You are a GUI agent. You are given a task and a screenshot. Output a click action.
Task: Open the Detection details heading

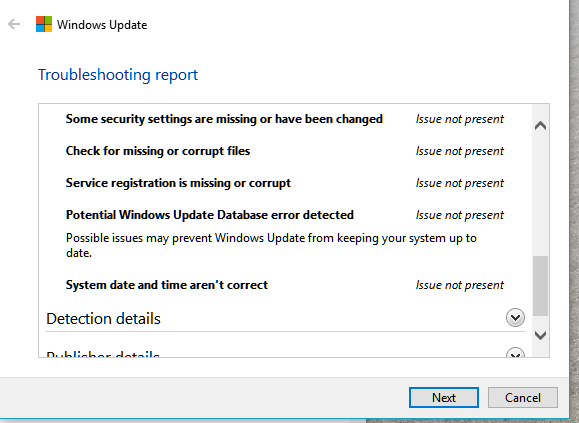[103, 319]
